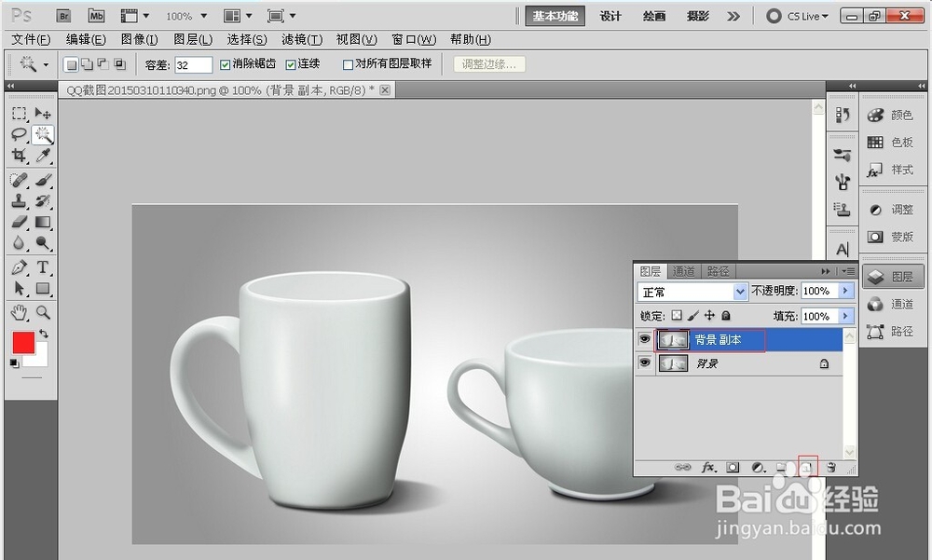The height and width of the screenshot is (560, 932).
Task: Switch to the 通道 tab in layers panel
Action: tap(684, 271)
